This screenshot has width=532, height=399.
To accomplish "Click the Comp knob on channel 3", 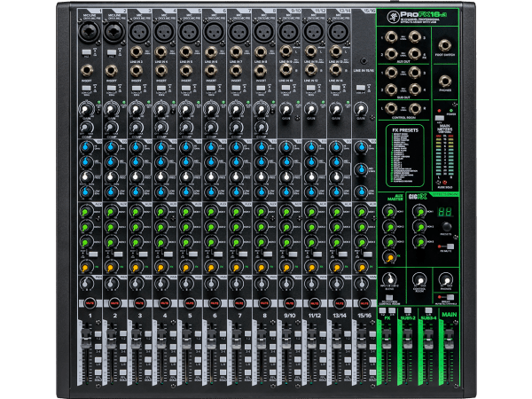I will 136,127.
